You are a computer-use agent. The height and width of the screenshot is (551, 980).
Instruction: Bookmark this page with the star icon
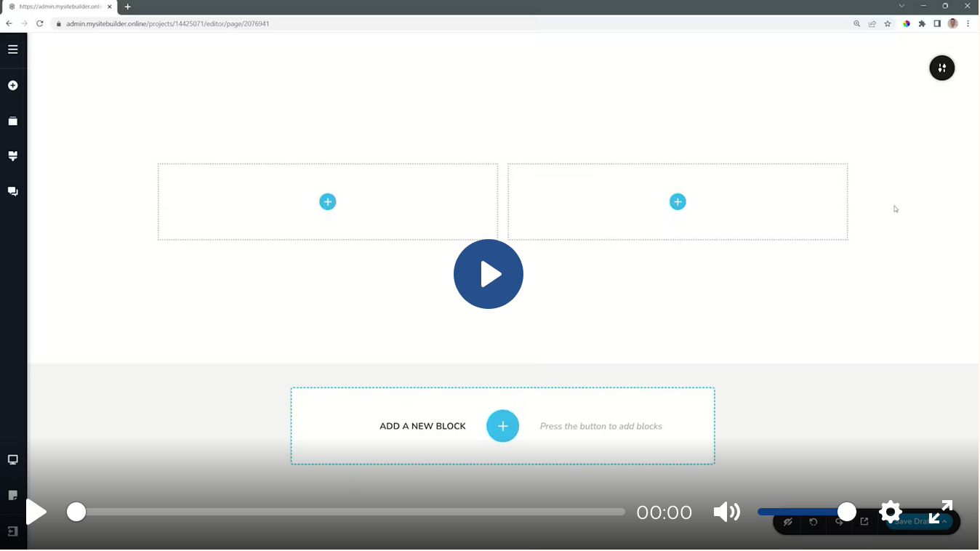point(888,24)
